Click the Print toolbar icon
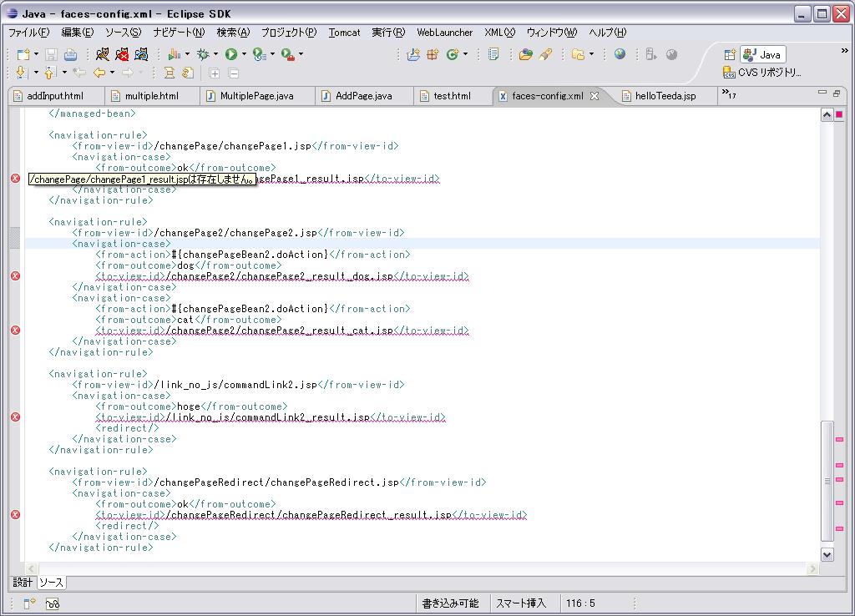855x616 pixels. click(71, 54)
